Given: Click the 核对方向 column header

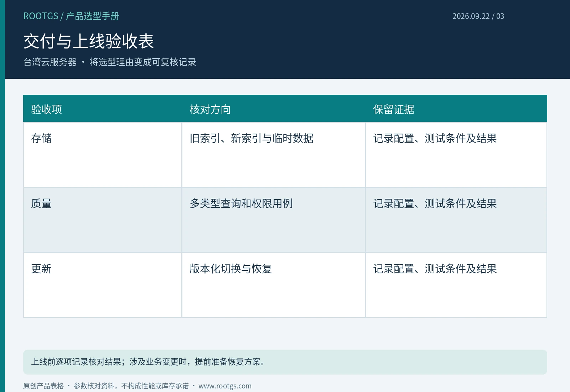Looking at the screenshot, I should pyautogui.click(x=274, y=109).
